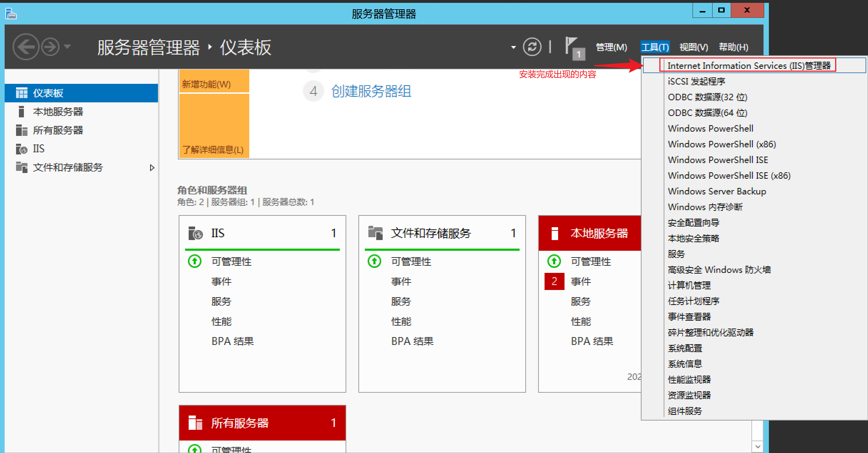Click the 创建服务器组 link

point(371,91)
